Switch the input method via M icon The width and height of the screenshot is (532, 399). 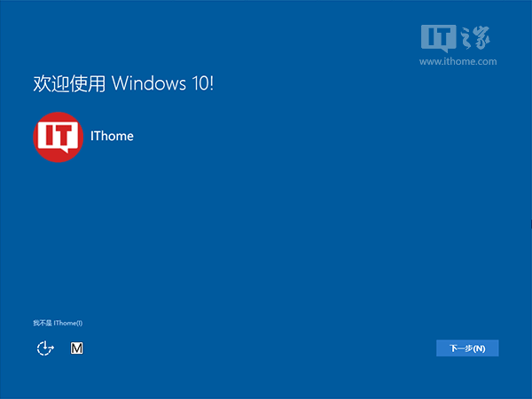76,348
